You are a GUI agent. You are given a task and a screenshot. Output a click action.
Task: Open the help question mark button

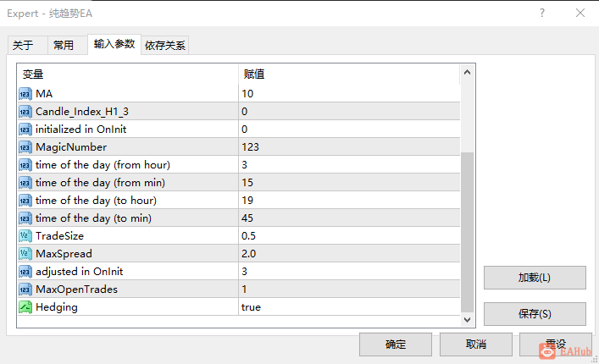click(542, 13)
